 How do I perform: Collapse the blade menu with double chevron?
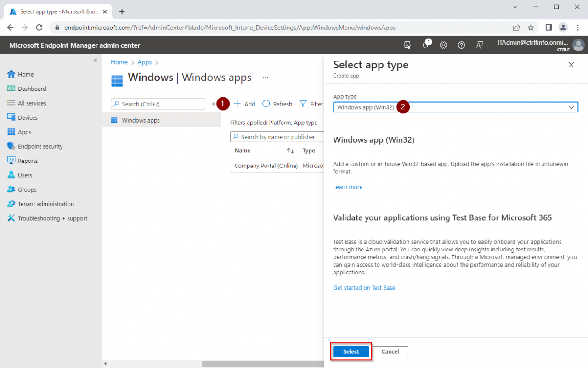click(x=214, y=104)
